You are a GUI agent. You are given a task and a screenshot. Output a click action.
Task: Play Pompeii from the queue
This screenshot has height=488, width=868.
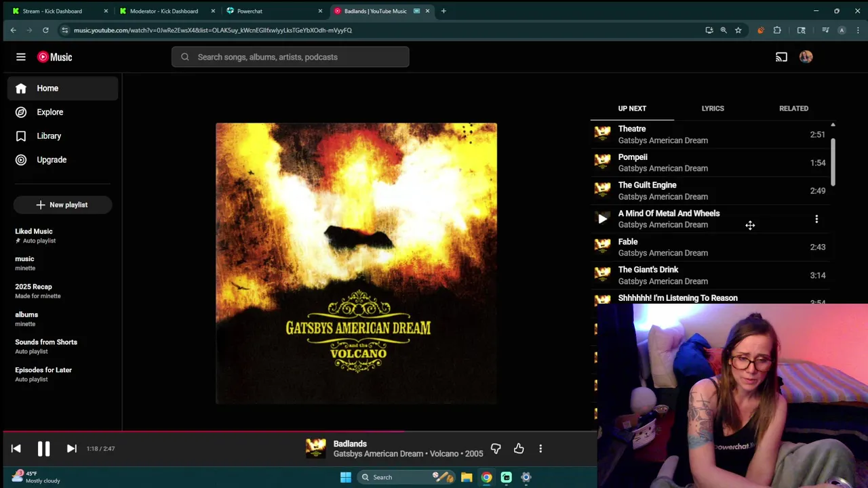pyautogui.click(x=710, y=163)
